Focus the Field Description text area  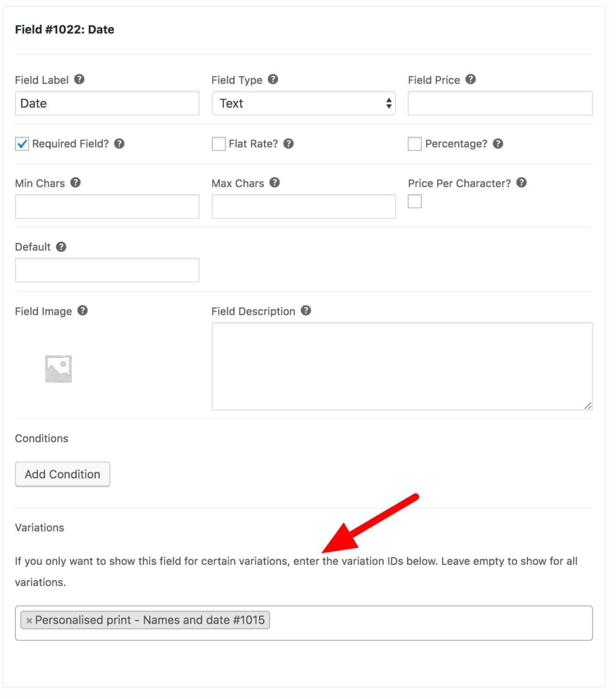click(x=402, y=366)
